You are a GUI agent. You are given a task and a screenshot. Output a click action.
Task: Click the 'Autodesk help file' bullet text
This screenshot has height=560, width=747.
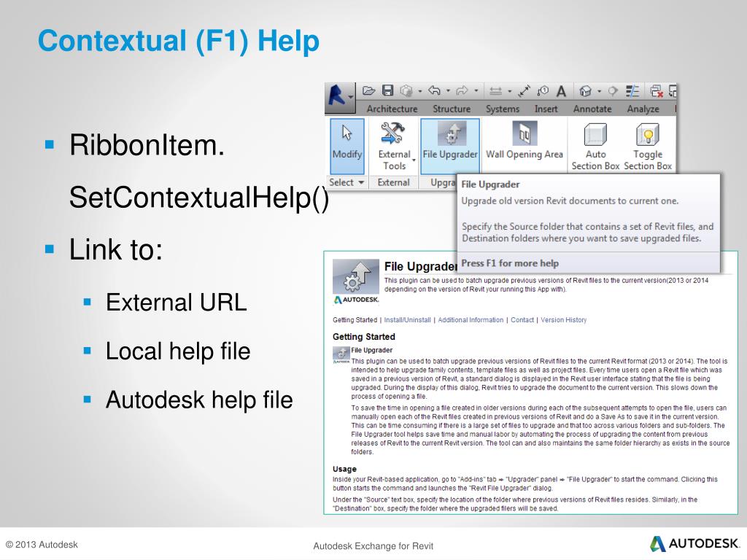[199, 400]
